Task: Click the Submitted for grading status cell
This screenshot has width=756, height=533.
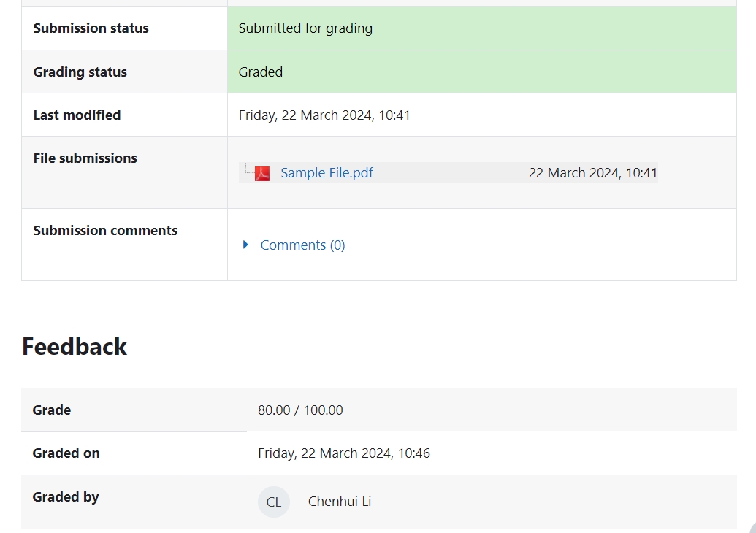Action: (305, 28)
